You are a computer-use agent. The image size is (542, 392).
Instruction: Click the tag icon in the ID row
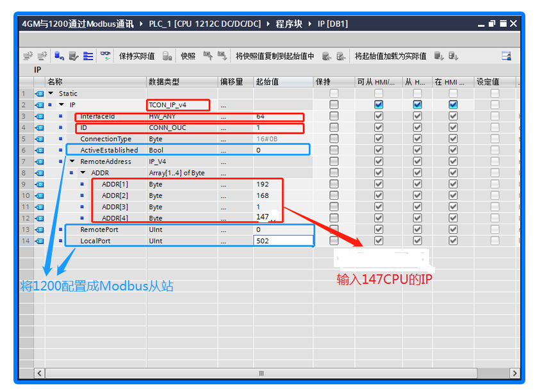coord(40,127)
